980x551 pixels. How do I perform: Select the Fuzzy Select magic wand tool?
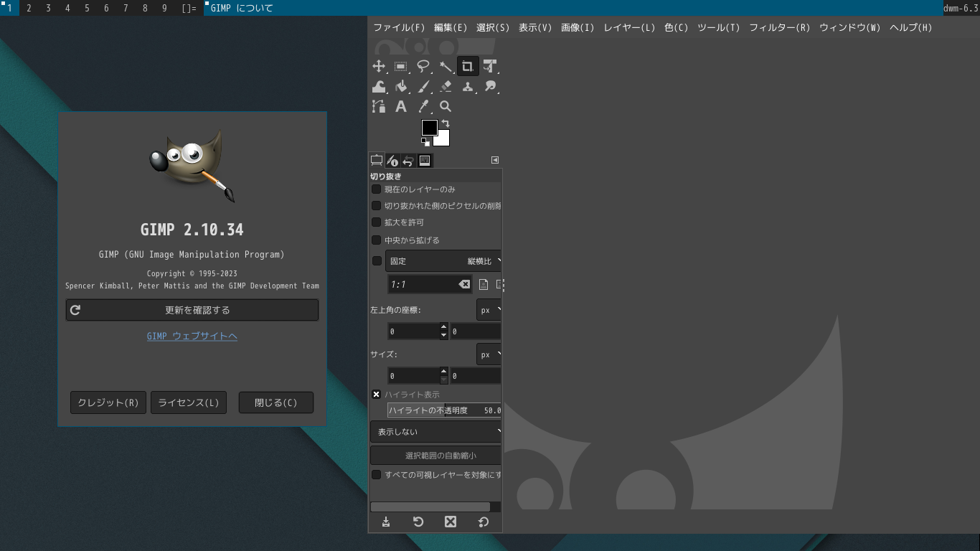pyautogui.click(x=446, y=67)
